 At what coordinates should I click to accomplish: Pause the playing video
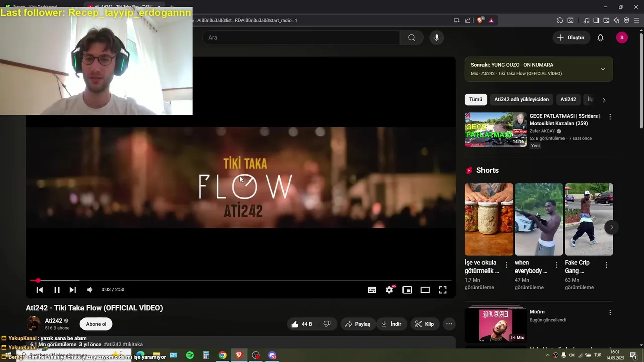coord(57,290)
